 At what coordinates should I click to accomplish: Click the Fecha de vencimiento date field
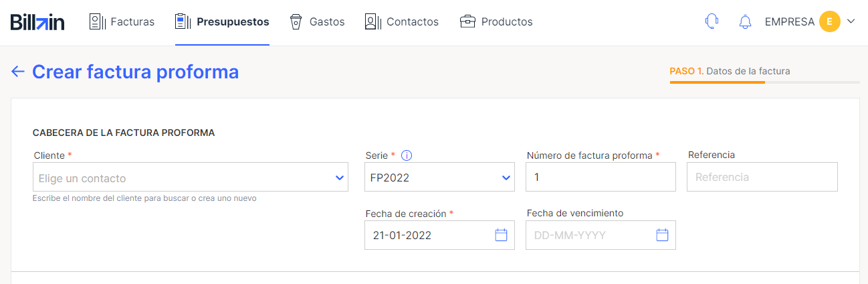click(601, 235)
